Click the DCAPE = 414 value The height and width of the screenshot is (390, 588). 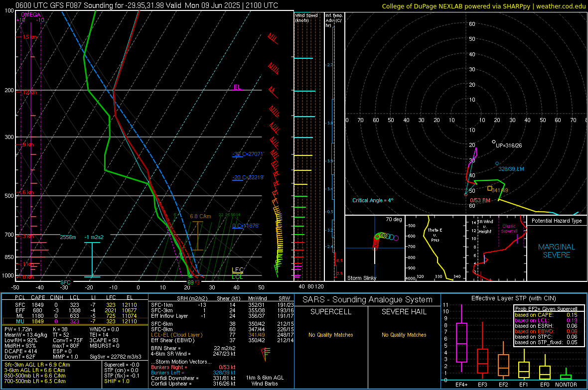click(x=20, y=351)
